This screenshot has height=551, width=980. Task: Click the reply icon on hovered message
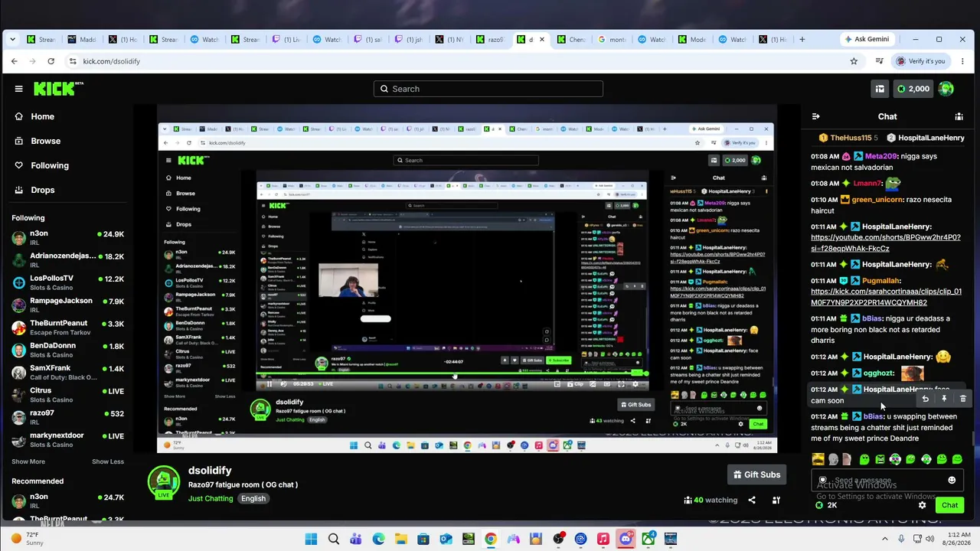(925, 399)
